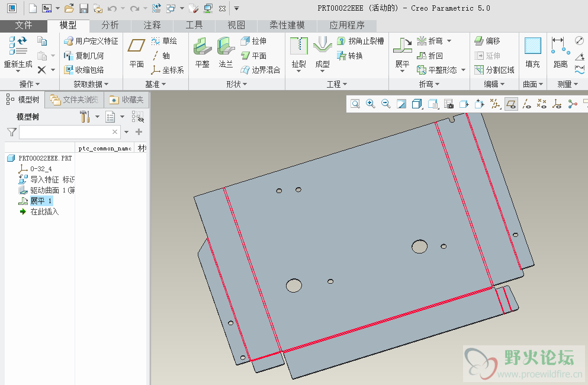Open the customize quick access toolbar dropdown
This screenshot has height=385, width=588.
[x=236, y=8]
